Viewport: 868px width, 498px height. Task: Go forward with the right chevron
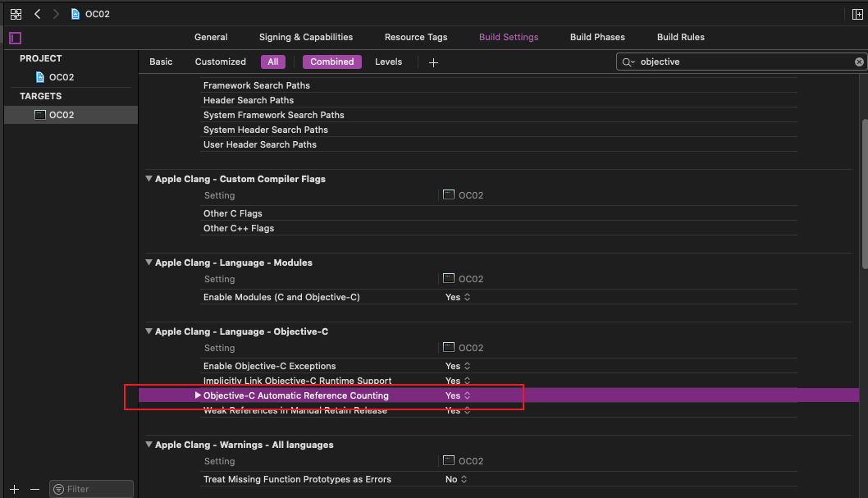click(56, 14)
